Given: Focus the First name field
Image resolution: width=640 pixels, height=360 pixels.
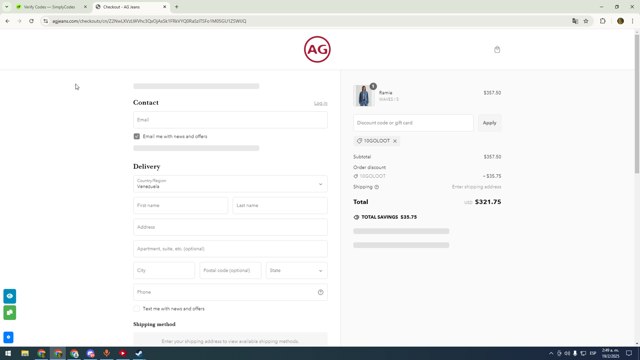Looking at the screenshot, I should point(180,205).
